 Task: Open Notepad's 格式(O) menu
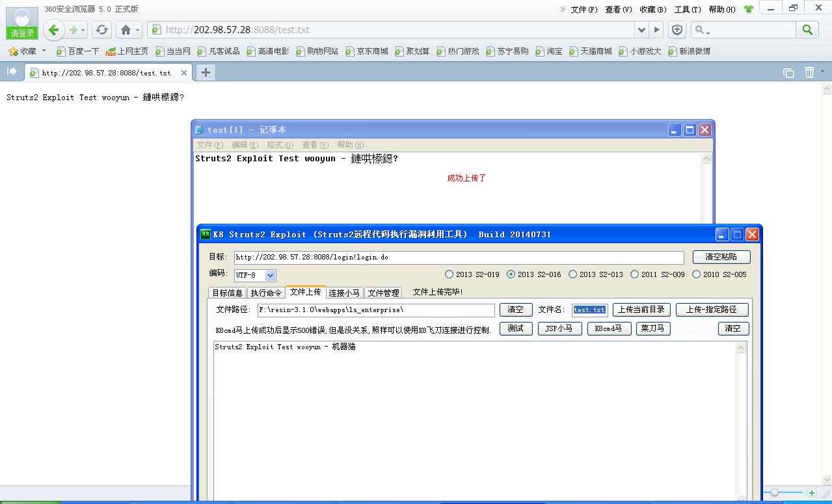pos(280,145)
